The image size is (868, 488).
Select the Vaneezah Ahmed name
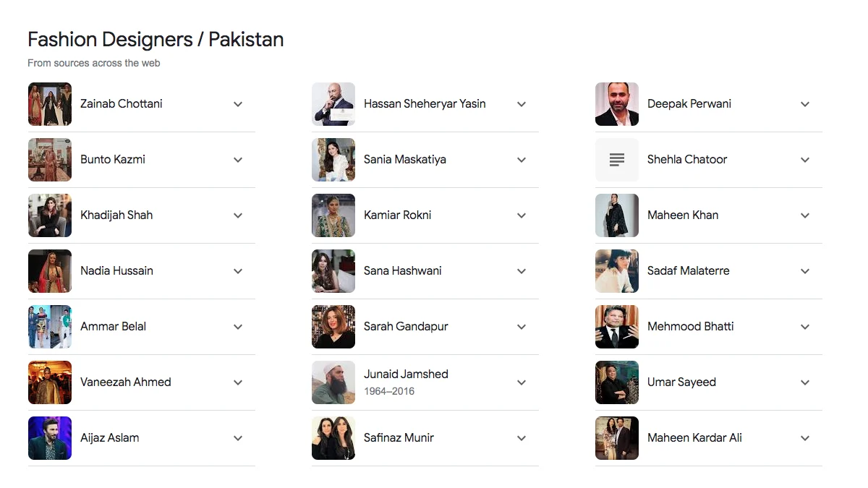tap(126, 382)
